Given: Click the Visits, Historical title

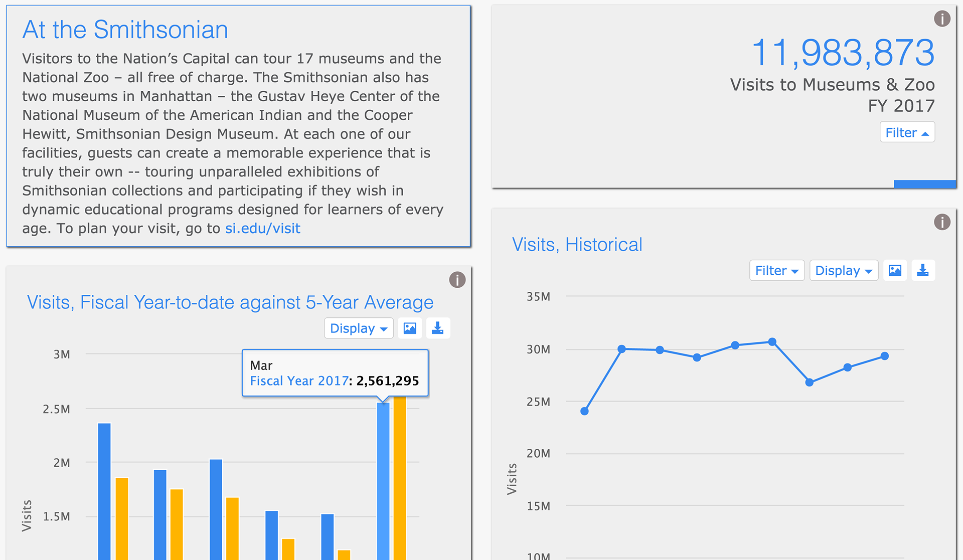Looking at the screenshot, I should tap(577, 245).
